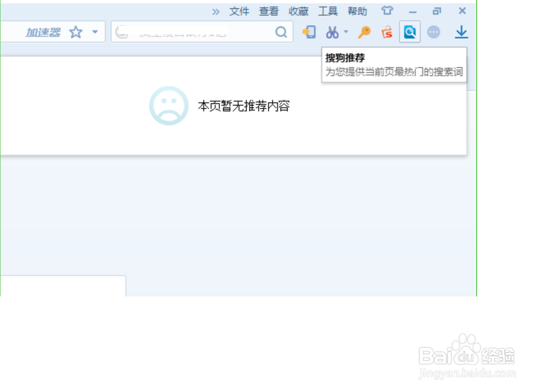The height and width of the screenshot is (392, 546).
Task: Open the 工具 menu
Action: tap(328, 11)
